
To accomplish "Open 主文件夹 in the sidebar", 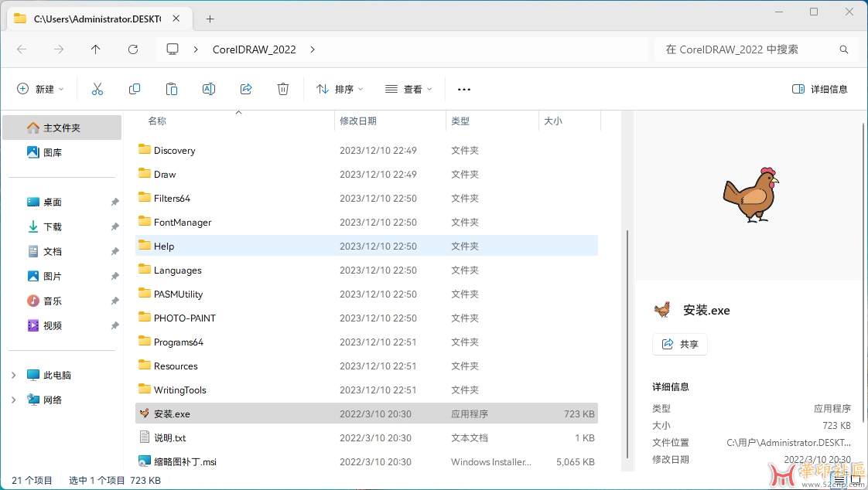I will 62,128.
